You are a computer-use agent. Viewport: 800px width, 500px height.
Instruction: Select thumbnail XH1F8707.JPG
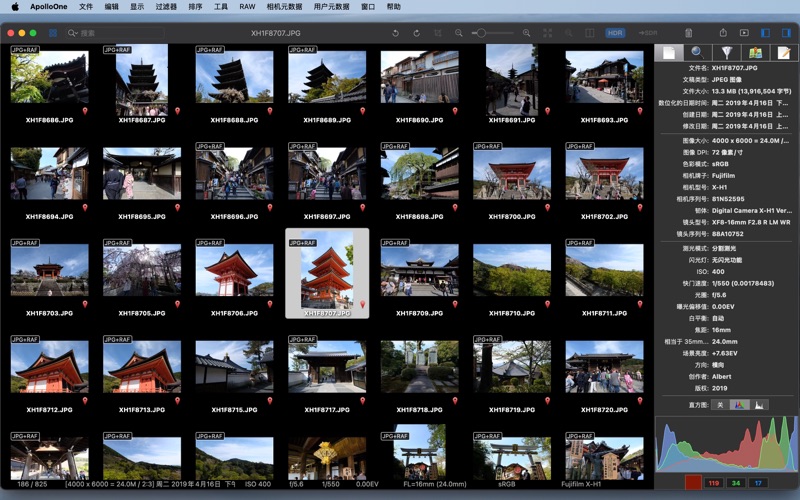327,273
